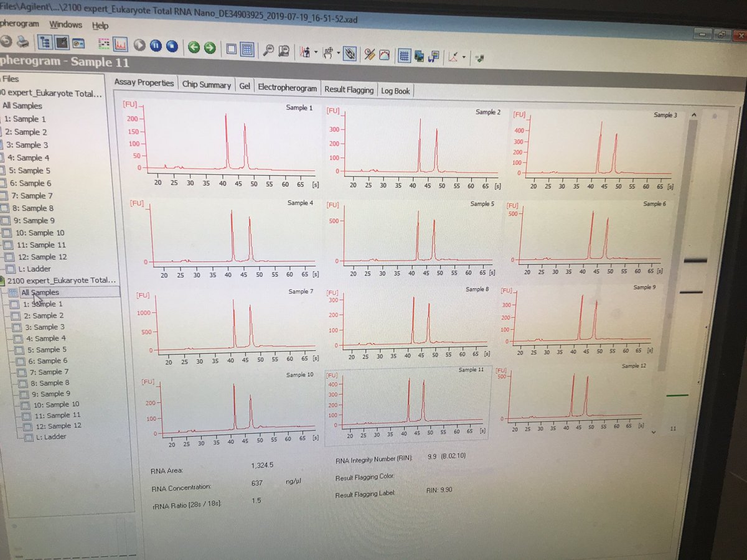This screenshot has width=747, height=560.
Task: Switch to Assay Properties tab
Action: (144, 83)
